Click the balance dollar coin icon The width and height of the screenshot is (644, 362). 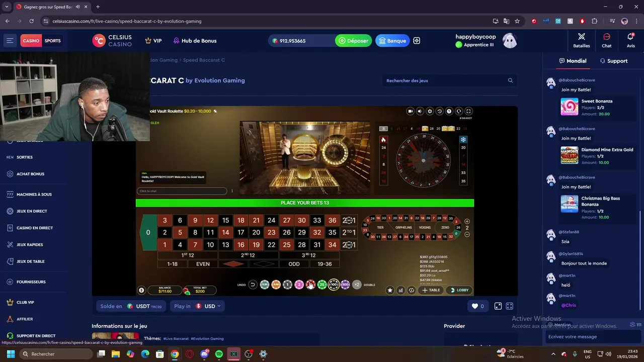(141, 290)
